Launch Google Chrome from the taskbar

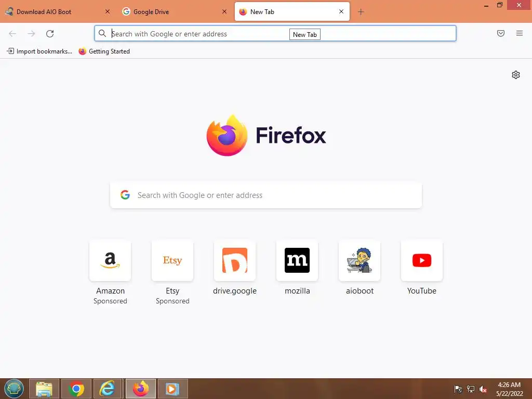click(x=76, y=389)
